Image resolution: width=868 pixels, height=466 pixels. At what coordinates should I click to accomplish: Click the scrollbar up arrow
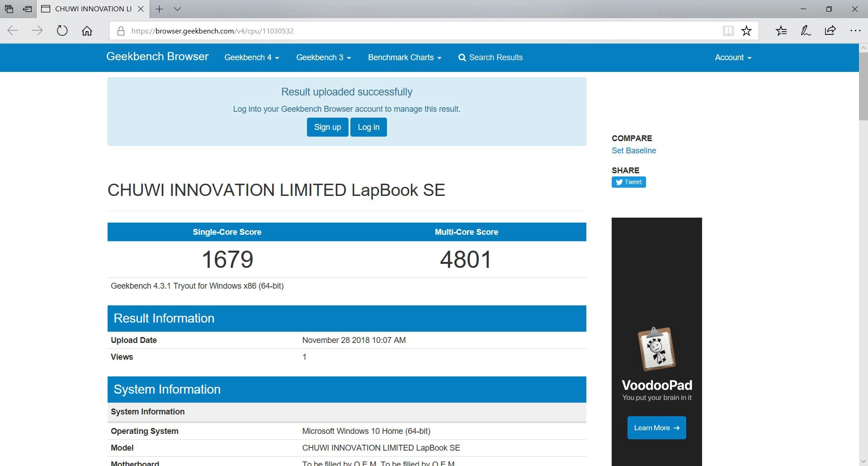pos(863,48)
